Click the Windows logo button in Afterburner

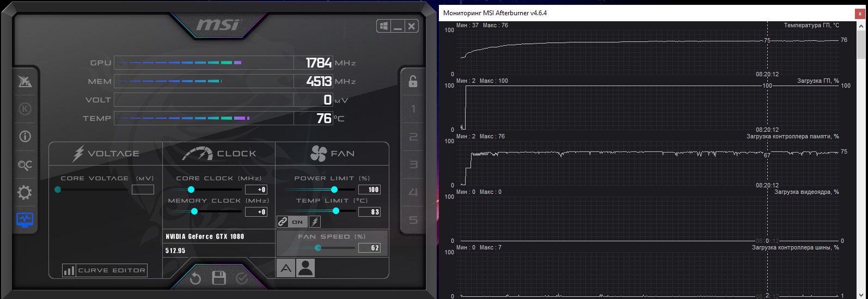point(383,26)
